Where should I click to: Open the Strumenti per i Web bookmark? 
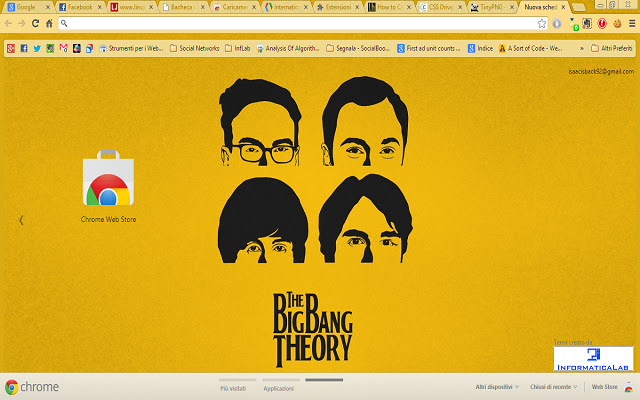pos(131,49)
